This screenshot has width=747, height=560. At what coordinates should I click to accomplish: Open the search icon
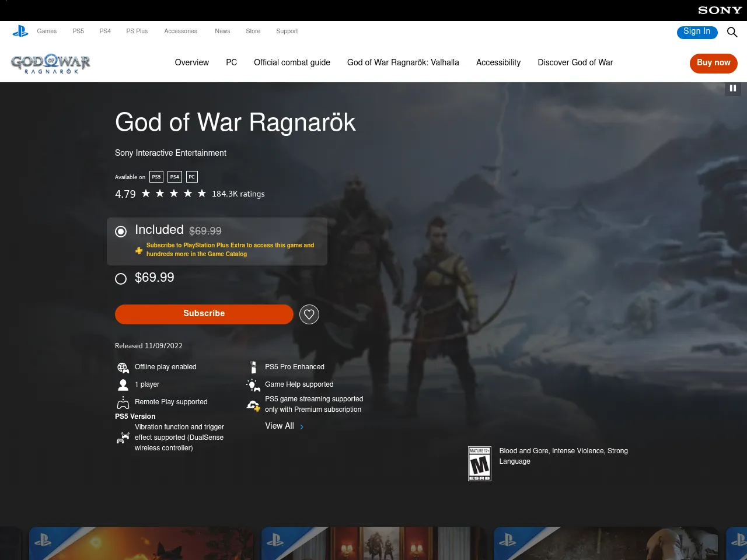click(732, 33)
